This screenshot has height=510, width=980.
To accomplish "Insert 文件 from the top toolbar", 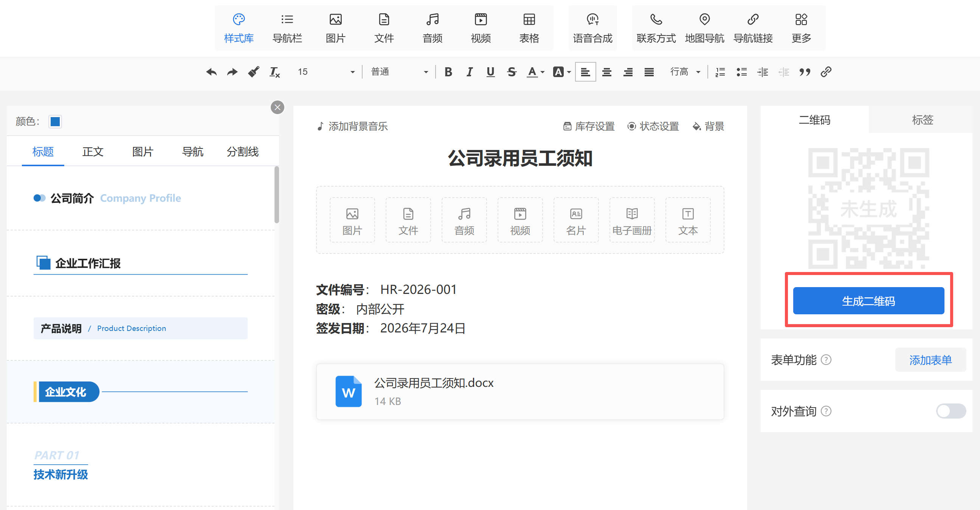I will point(384,28).
